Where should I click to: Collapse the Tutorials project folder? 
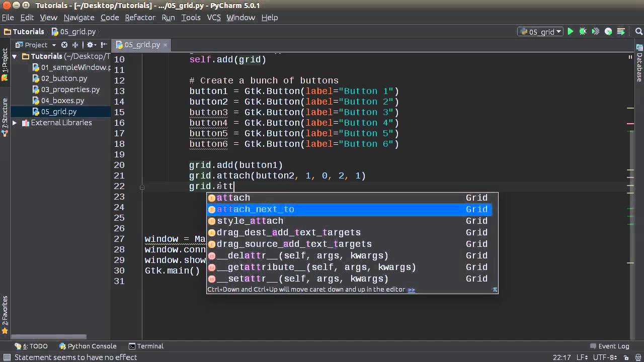pos(15,57)
